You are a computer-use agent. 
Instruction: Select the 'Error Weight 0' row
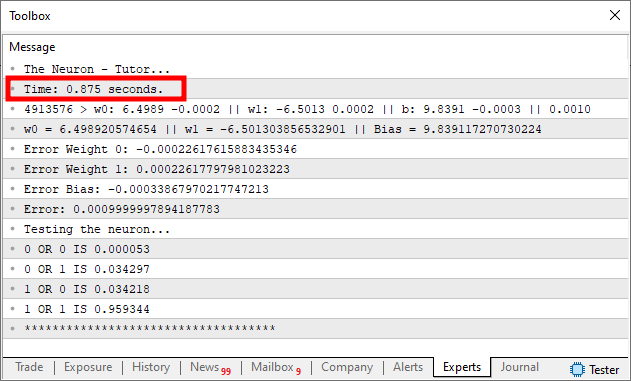pyautogui.click(x=316, y=149)
